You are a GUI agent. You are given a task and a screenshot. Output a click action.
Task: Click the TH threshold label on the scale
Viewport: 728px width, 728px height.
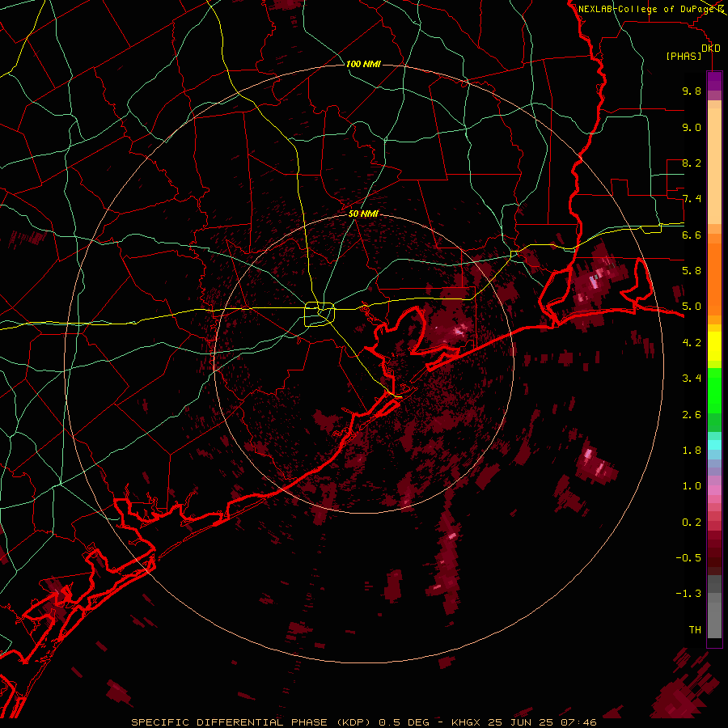click(695, 630)
